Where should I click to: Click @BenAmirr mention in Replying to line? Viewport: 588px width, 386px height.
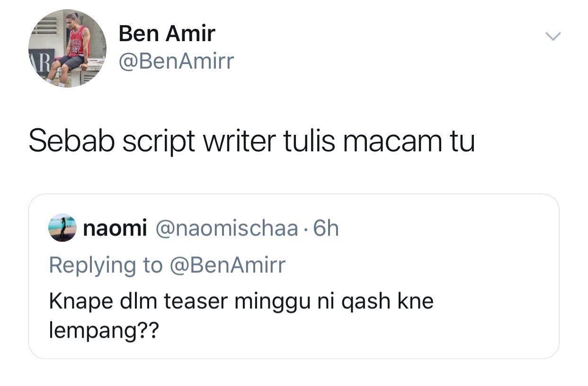pos(227,265)
